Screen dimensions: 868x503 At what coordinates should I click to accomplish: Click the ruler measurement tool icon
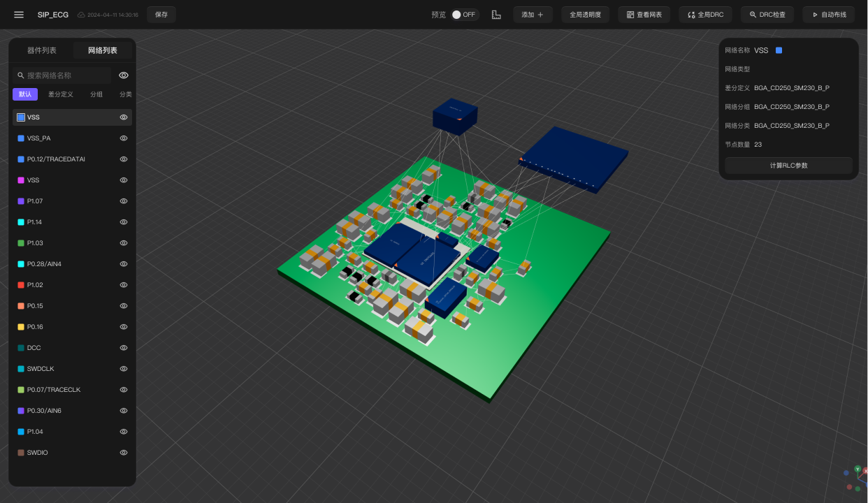click(496, 15)
